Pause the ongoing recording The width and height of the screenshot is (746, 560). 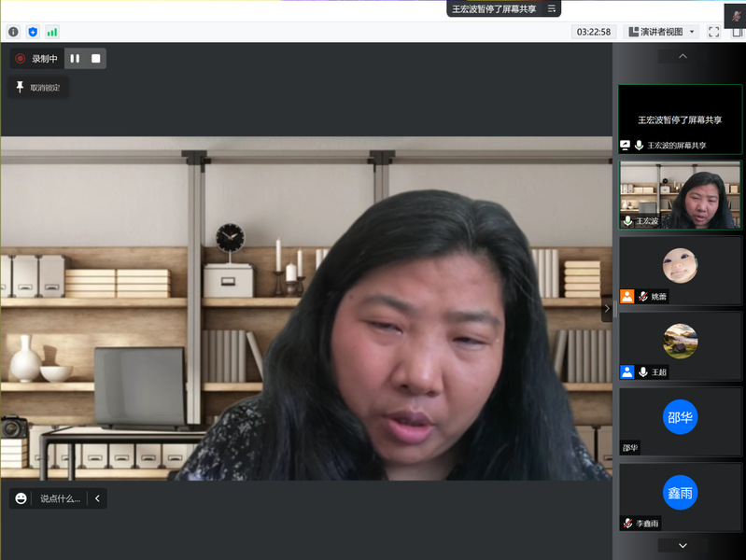pos(75,59)
